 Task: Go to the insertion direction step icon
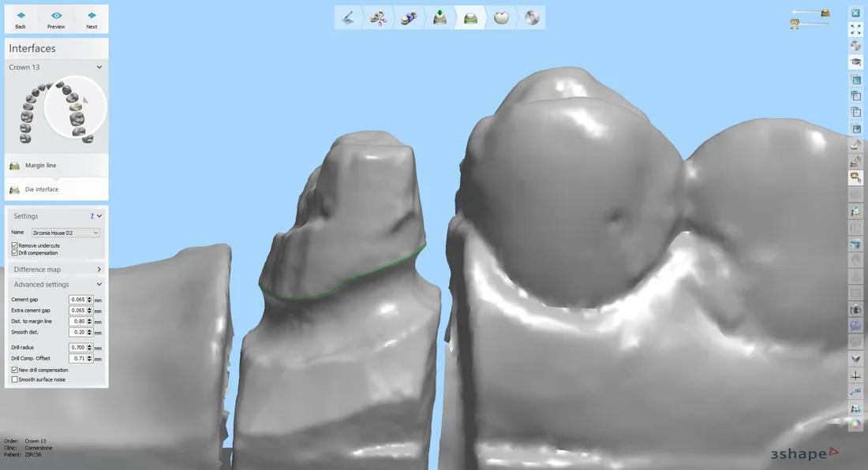[440, 17]
